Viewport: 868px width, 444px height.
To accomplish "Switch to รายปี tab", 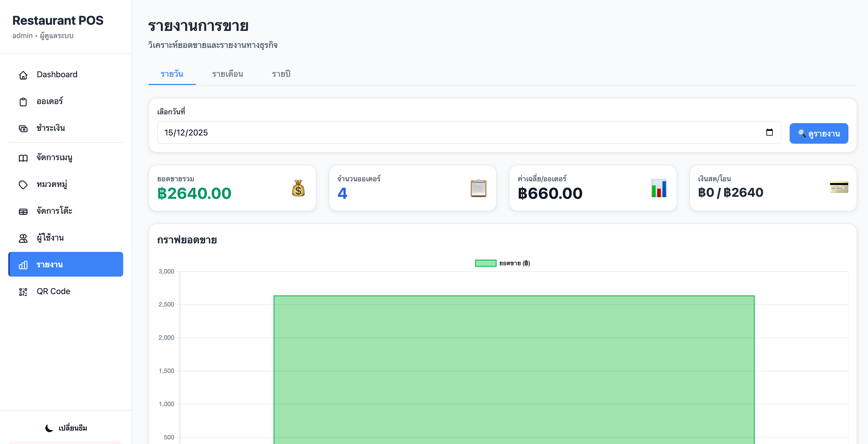I will pyautogui.click(x=281, y=74).
